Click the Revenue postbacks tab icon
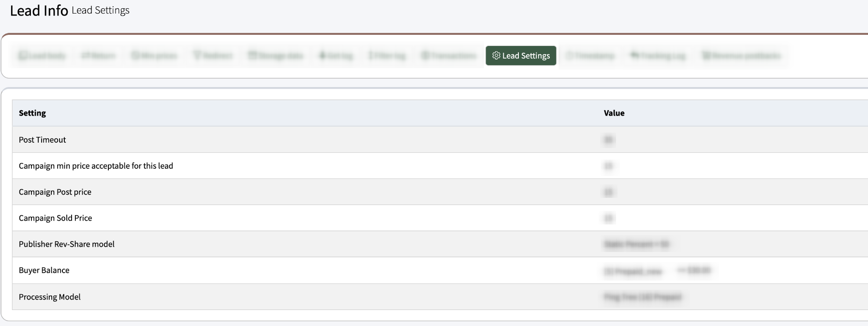The image size is (868, 326). tap(706, 56)
